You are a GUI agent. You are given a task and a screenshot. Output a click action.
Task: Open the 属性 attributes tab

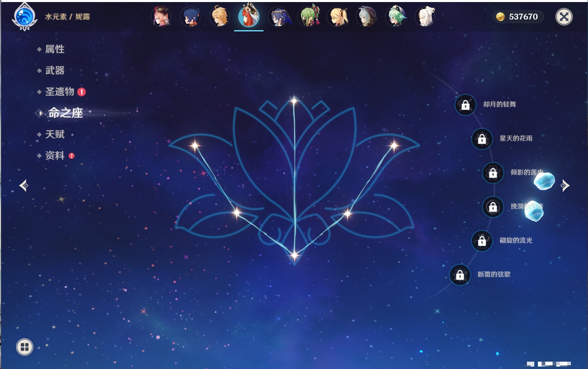coord(55,49)
